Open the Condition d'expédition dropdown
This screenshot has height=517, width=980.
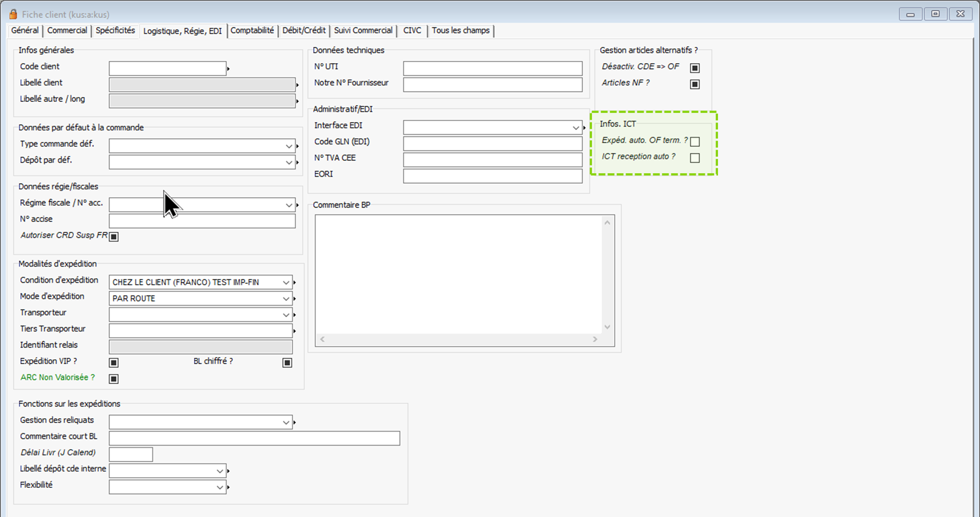(286, 283)
